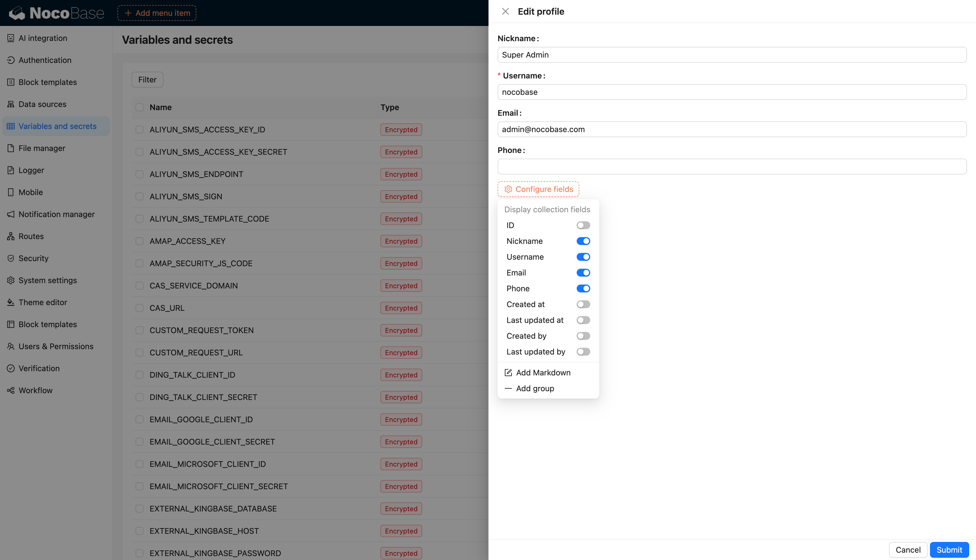
Task: Select Add Markdown from the menu
Action: 548,373
